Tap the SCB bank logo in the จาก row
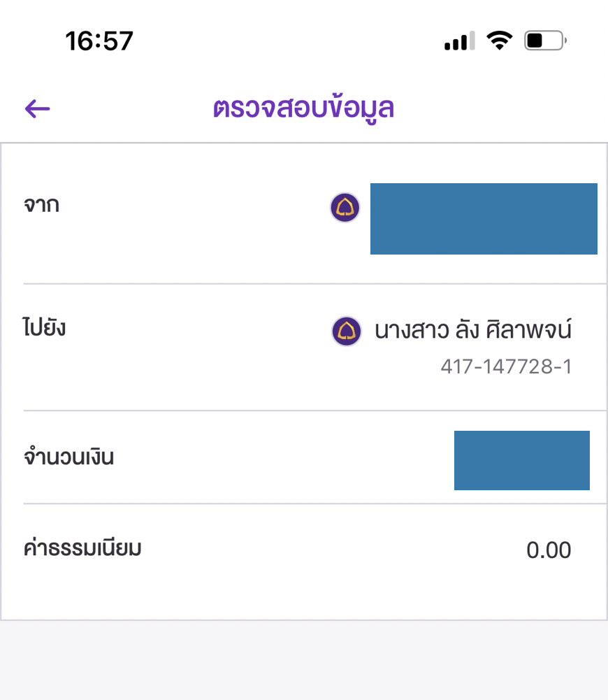The image size is (608, 700). (x=345, y=208)
